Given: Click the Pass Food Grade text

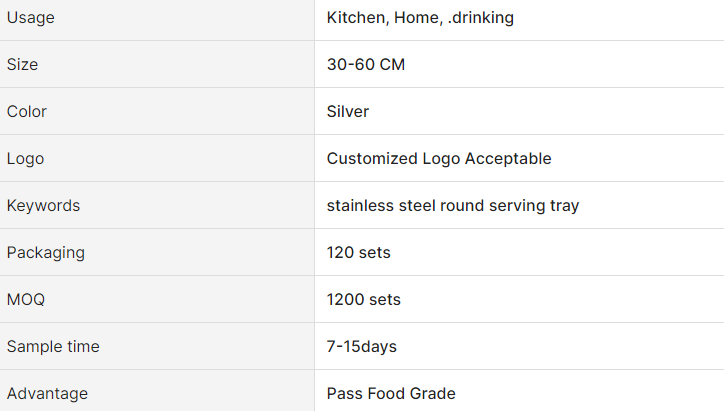Looking at the screenshot, I should pyautogui.click(x=391, y=394).
